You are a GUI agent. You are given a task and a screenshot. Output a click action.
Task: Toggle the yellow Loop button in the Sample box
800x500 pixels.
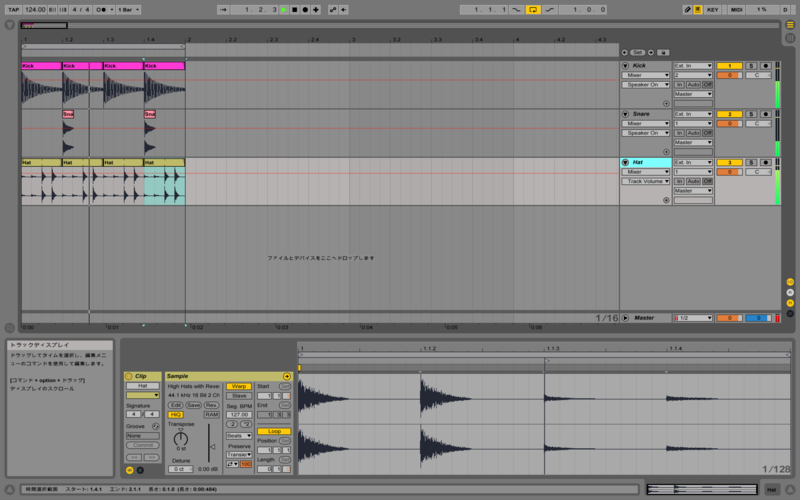(274, 431)
